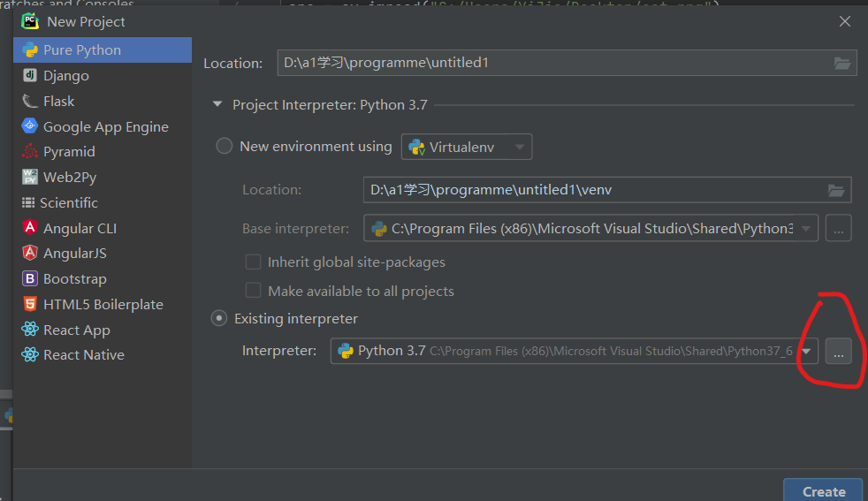
Task: Click the PyCharm logo in title bar
Action: pos(30,21)
